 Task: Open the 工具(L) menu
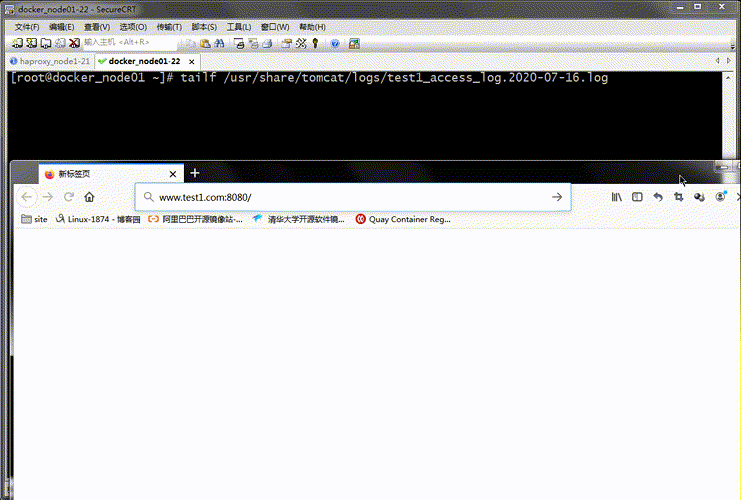click(239, 27)
